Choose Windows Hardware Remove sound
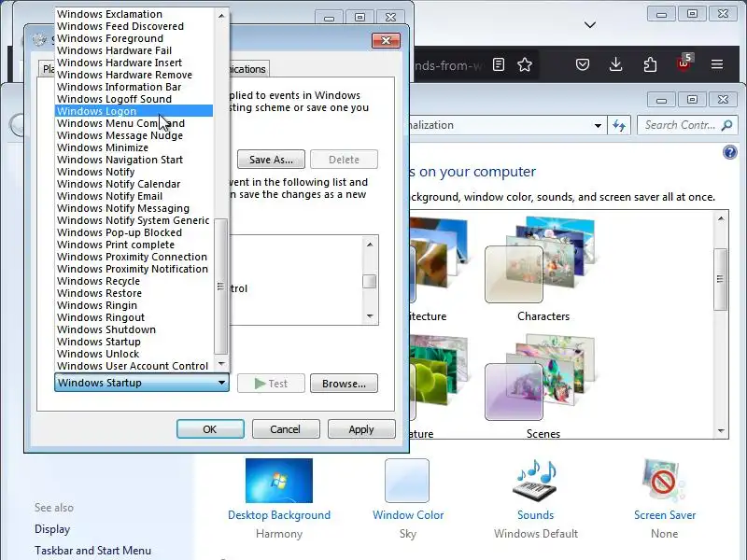Screen dimensions: 747x560 134,75
